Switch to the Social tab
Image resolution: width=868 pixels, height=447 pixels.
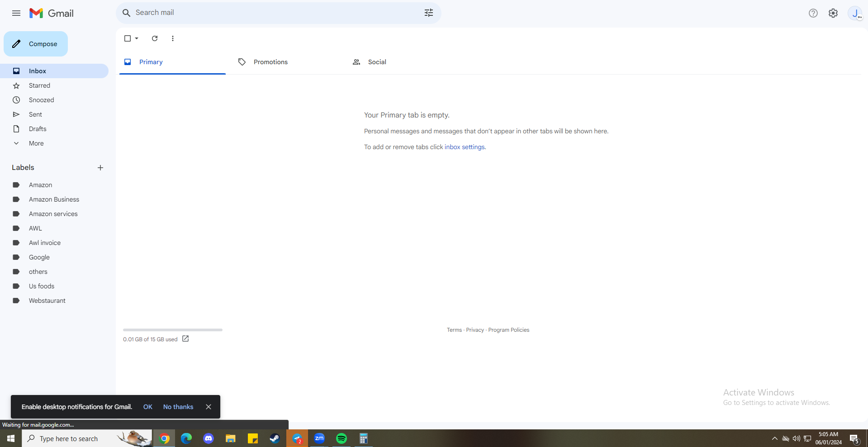(x=400, y=62)
